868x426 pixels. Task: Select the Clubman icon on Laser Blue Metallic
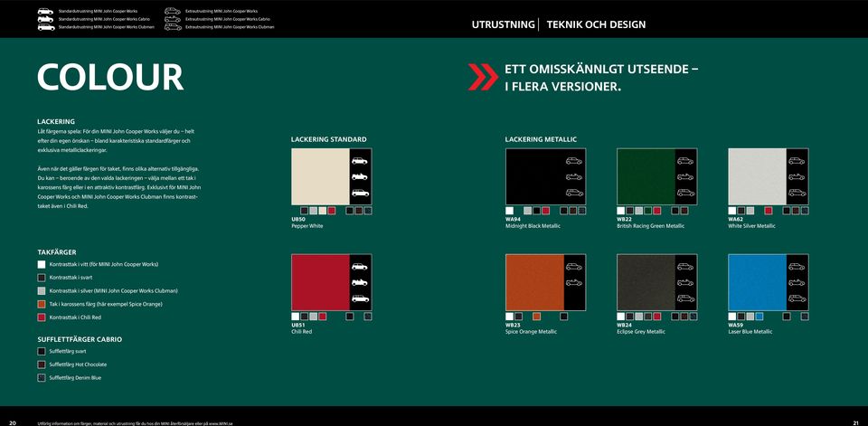tap(797, 298)
